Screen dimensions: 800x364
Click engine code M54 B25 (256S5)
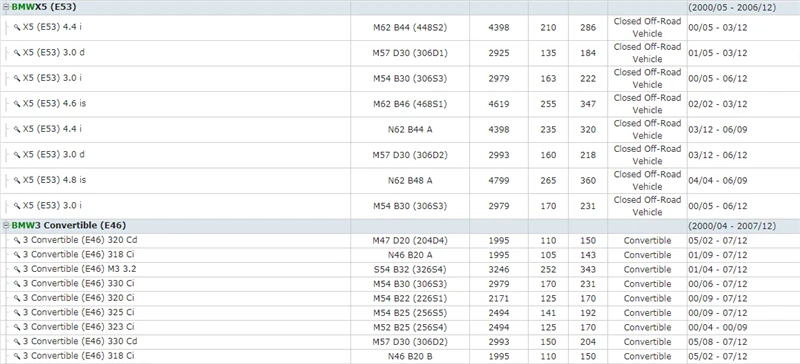pos(410,312)
